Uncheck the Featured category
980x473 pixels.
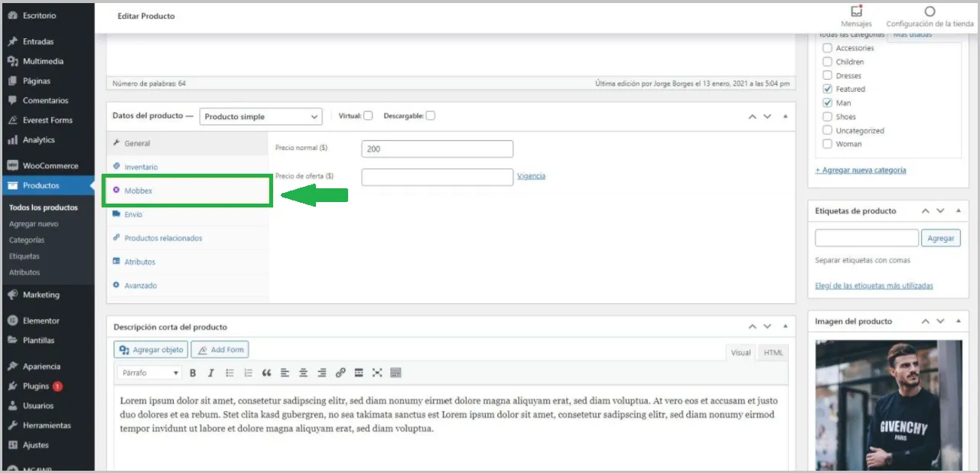point(827,90)
